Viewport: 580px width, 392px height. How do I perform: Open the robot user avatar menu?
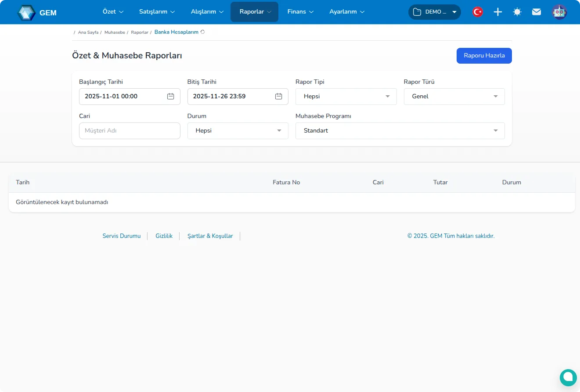(559, 12)
